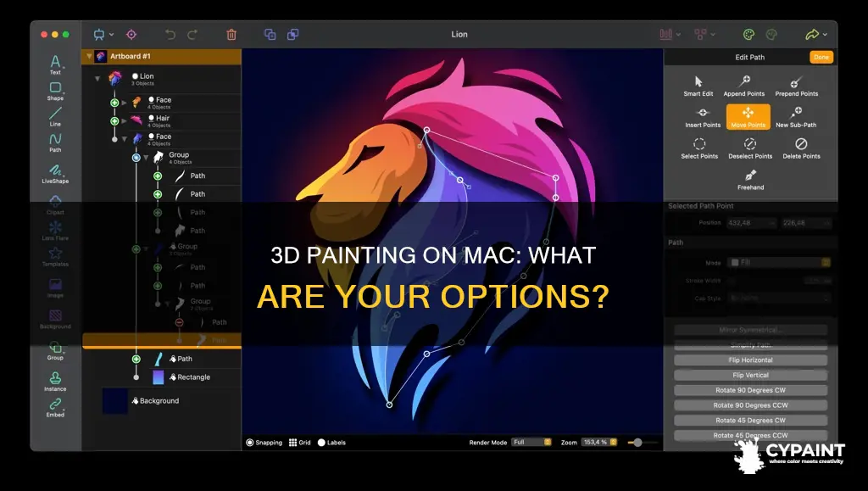
Task: Open the artboard presentation icon menu
Action: click(x=103, y=34)
